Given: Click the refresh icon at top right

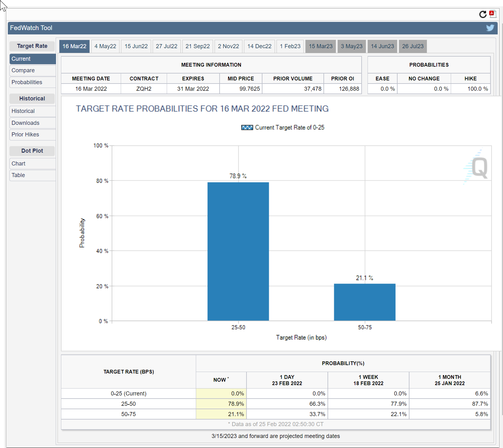Looking at the screenshot, I should click(483, 14).
